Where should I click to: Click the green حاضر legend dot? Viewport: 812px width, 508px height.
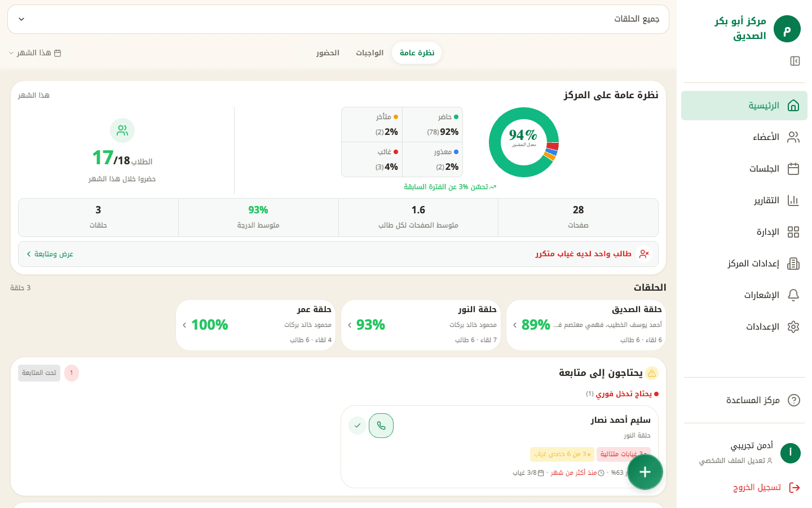click(x=456, y=117)
